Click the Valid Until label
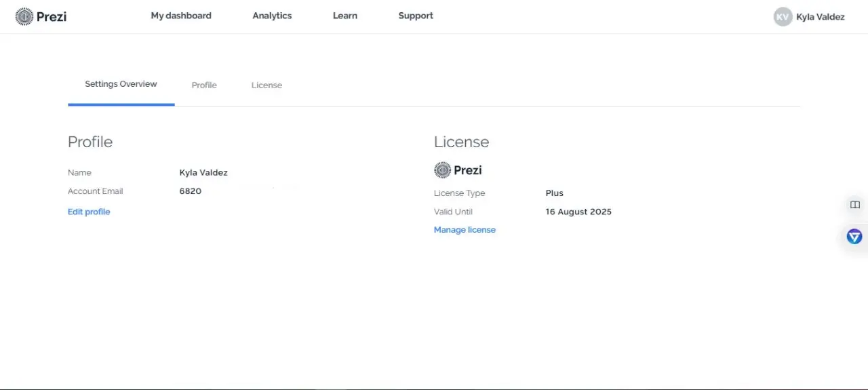Viewport: 868px width, 390px height. pos(453,212)
